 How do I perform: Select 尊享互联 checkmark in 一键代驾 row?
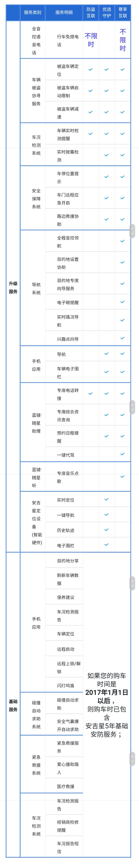[x=123, y=454]
